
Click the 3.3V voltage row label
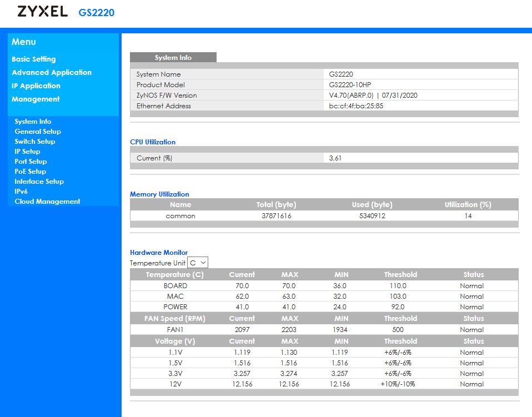(175, 373)
